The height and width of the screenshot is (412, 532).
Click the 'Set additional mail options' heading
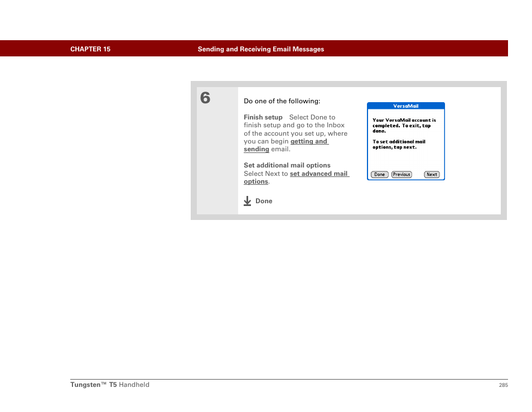click(287, 165)
